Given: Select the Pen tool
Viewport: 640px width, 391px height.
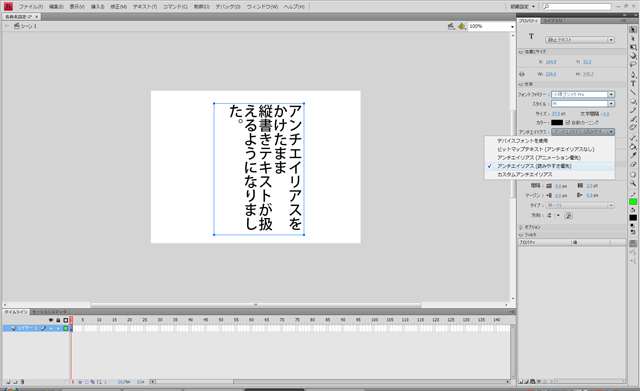Looking at the screenshot, I should (633, 75).
